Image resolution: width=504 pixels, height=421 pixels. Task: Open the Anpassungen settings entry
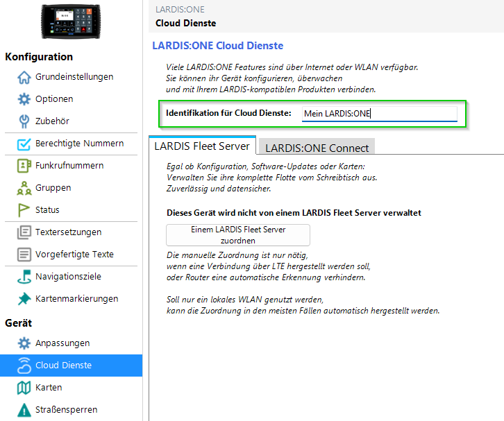62,343
